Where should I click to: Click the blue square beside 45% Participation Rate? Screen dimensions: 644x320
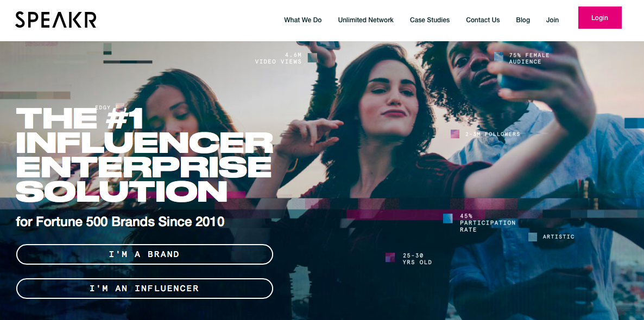[447, 218]
